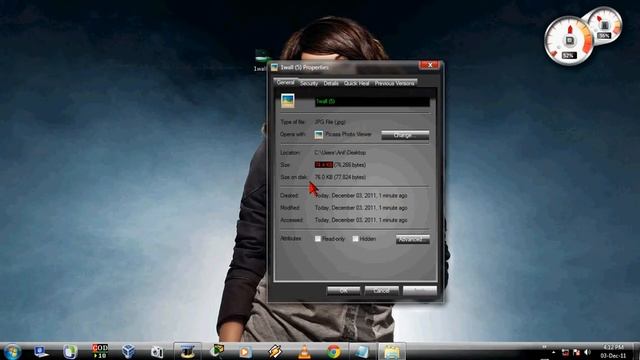This screenshot has height=360, width=640.
Task: Open the Quick Heal tab
Action: click(356, 83)
